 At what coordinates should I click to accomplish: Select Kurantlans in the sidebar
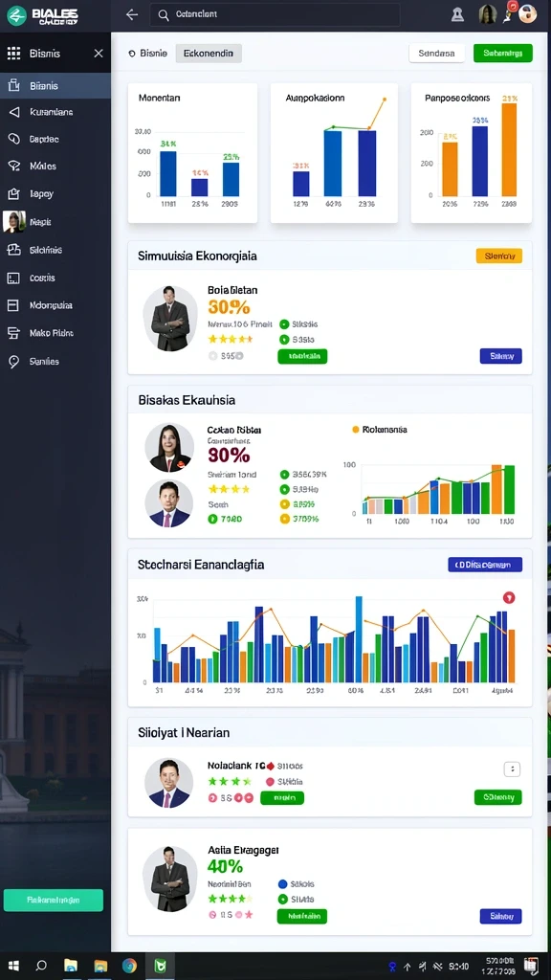point(52,112)
